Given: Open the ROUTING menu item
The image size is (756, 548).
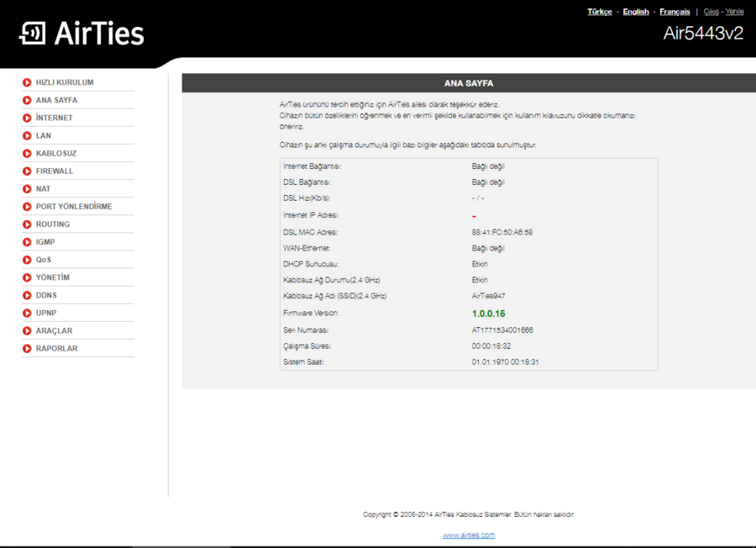Looking at the screenshot, I should pos(52,224).
